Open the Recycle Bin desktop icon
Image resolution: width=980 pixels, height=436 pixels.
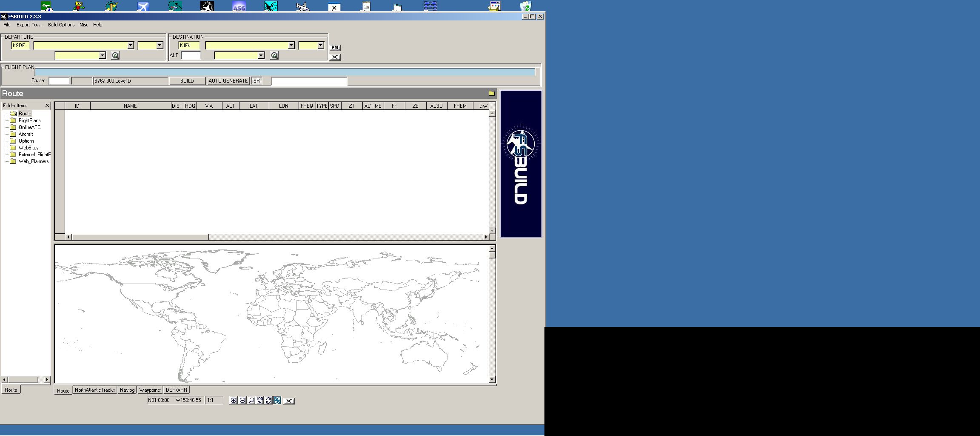[526, 6]
